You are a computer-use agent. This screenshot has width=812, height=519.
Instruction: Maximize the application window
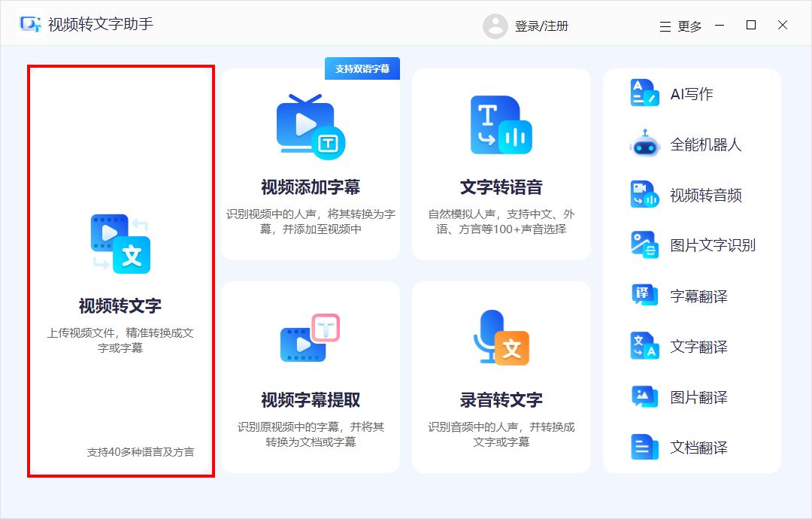pyautogui.click(x=751, y=25)
